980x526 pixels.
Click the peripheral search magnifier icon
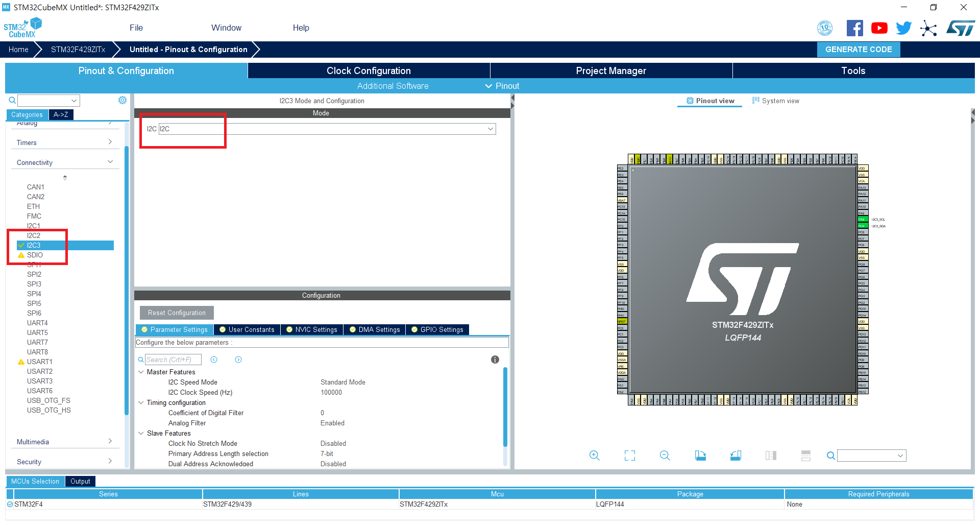click(12, 100)
